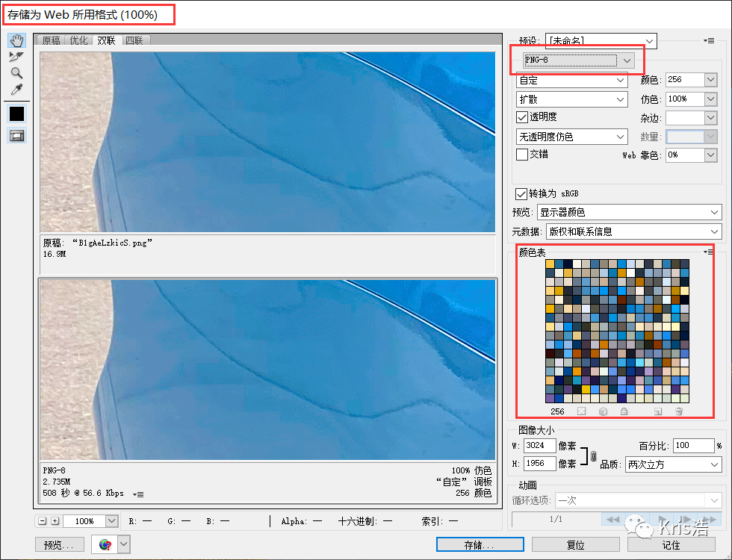
Task: Select the Eyedropper tool
Action: (x=16, y=87)
